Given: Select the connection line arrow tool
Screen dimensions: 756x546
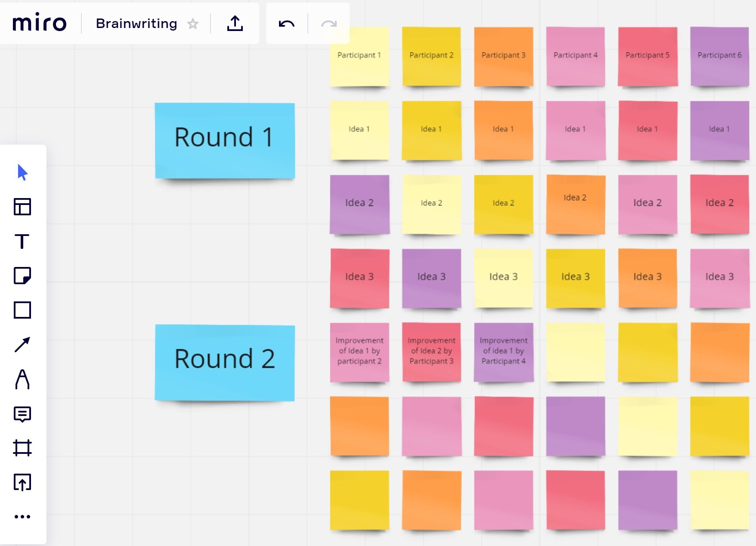Looking at the screenshot, I should 22,344.
